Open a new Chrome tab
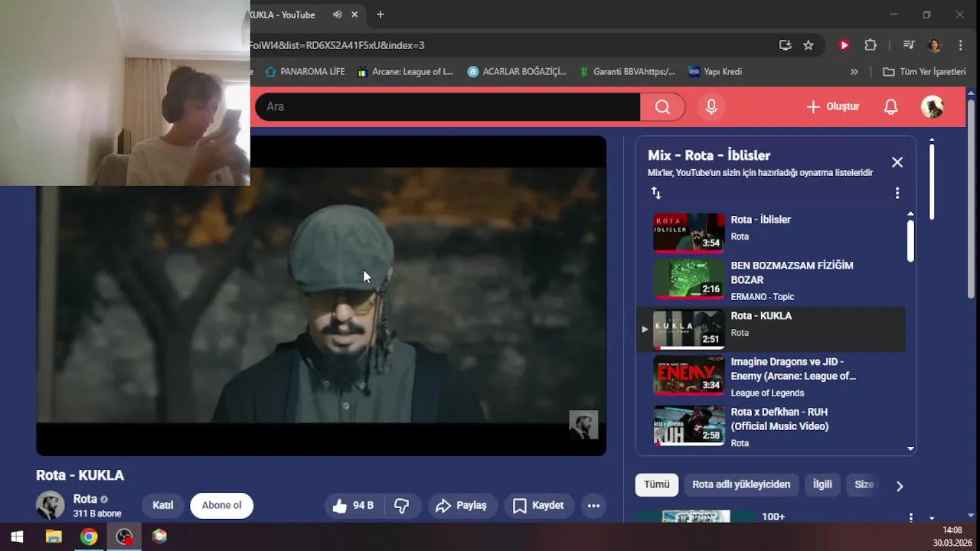The image size is (980, 551). tap(380, 15)
